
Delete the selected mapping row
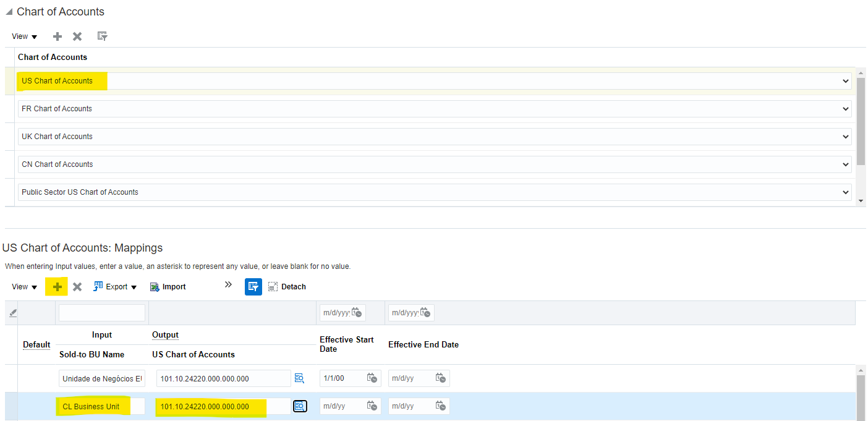tap(77, 287)
